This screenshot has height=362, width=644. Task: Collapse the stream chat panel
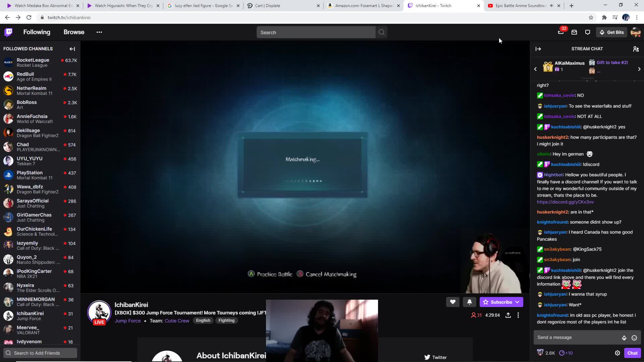538,49
